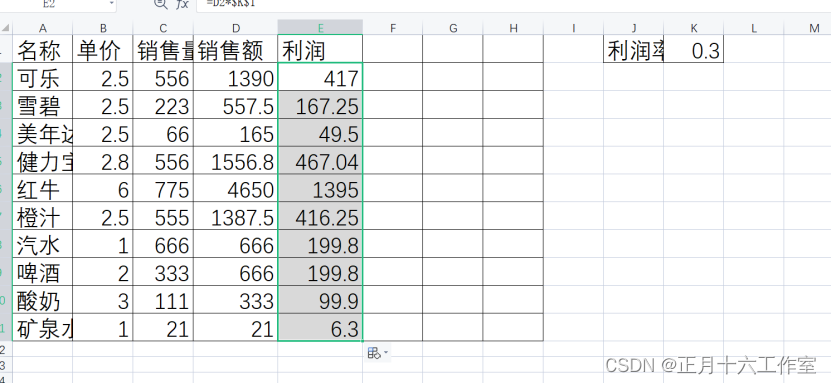Click the 汽水 cell
The image size is (831, 384).
tap(42, 245)
